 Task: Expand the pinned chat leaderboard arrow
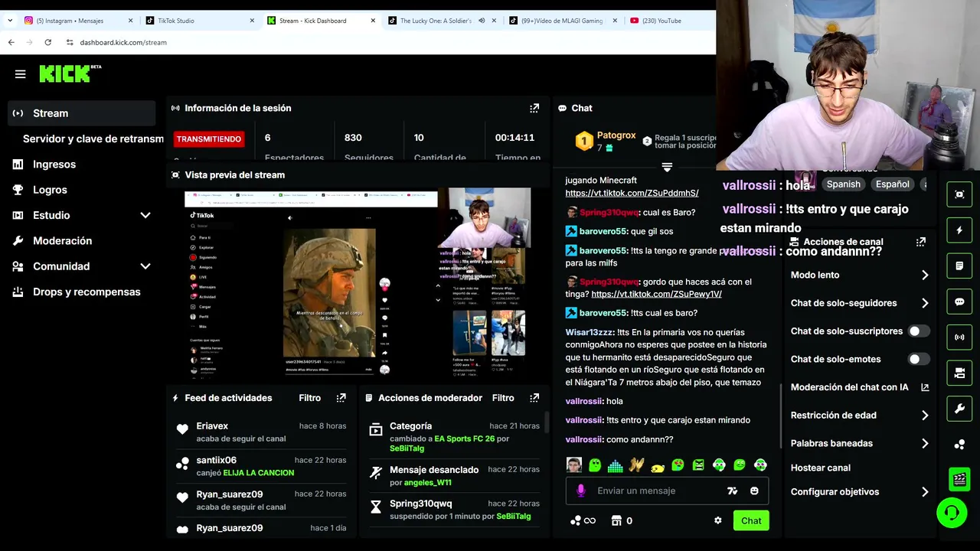click(x=667, y=167)
